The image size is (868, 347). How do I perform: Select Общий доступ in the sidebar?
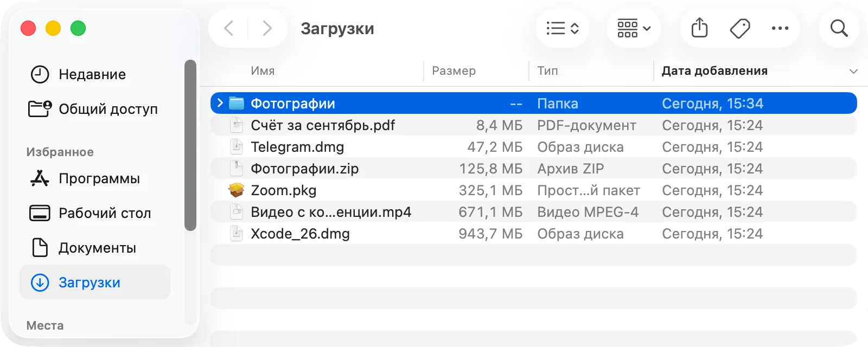pos(108,109)
